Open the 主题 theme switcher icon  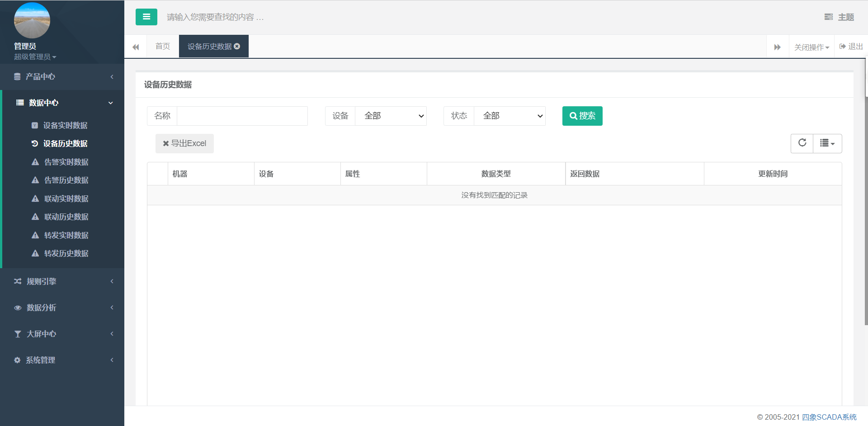[829, 17]
